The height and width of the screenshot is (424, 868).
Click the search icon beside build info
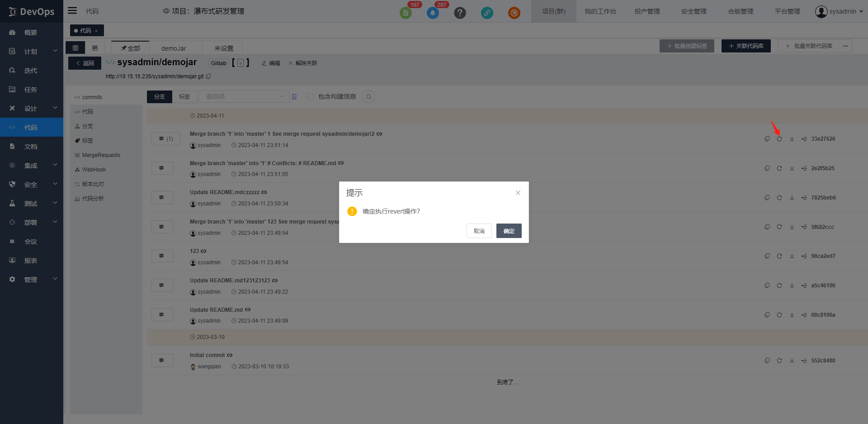tap(368, 96)
